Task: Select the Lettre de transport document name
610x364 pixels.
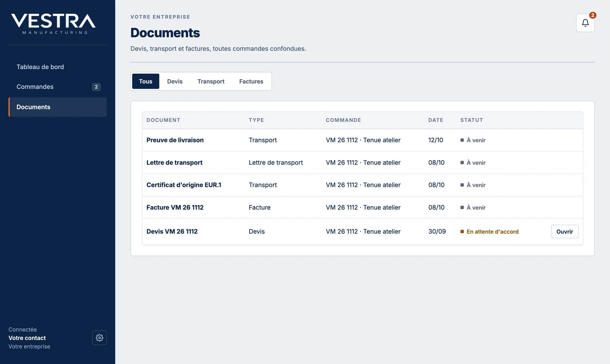Action: tap(174, 163)
